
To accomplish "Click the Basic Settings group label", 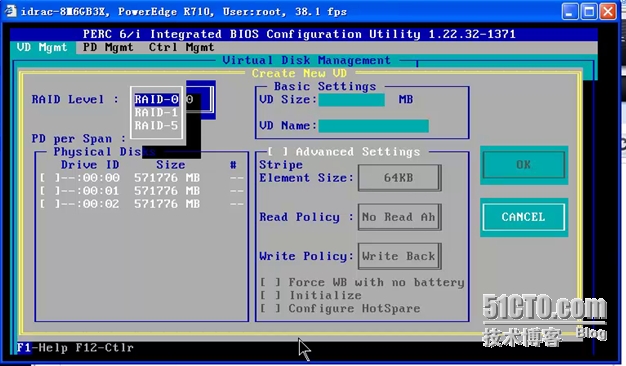I will point(325,87).
